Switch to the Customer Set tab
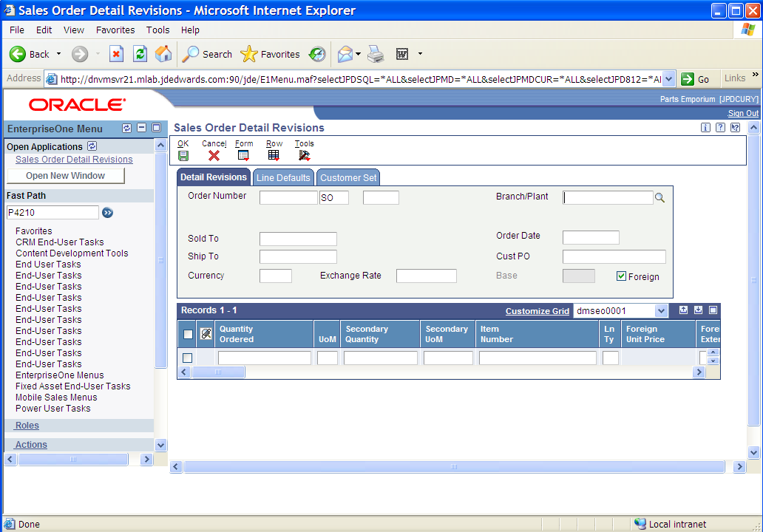Screen dimensions: 763x532 pyautogui.click(x=348, y=177)
